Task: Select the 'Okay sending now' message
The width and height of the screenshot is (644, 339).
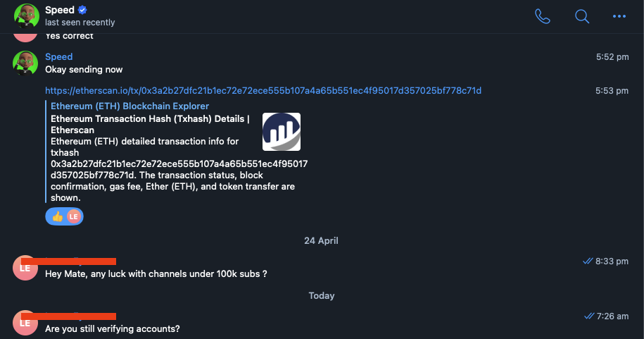Action: 84,70
